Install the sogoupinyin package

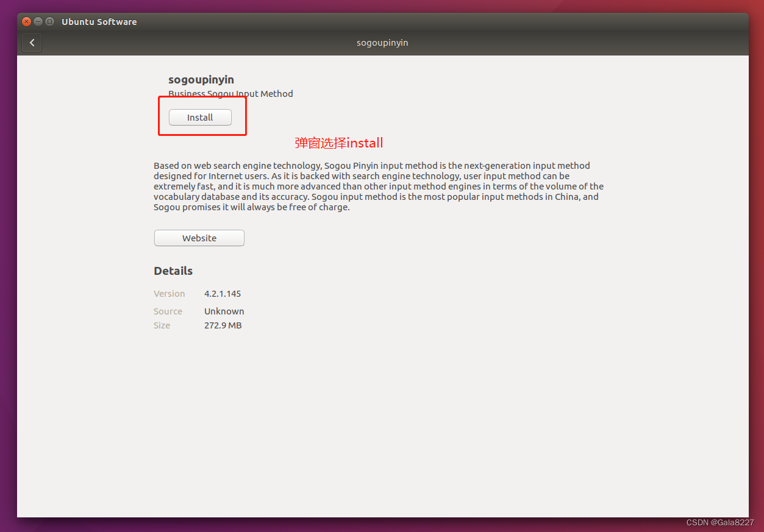[200, 117]
